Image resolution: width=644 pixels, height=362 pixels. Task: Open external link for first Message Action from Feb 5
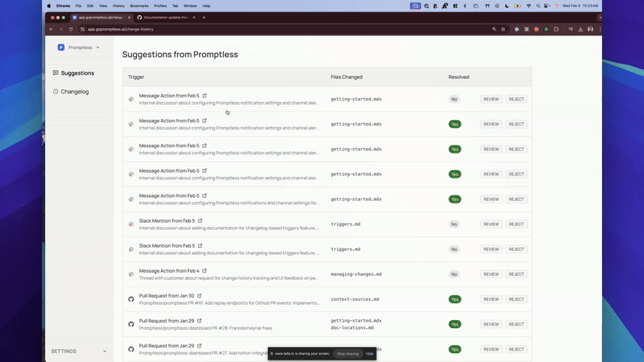click(206, 96)
